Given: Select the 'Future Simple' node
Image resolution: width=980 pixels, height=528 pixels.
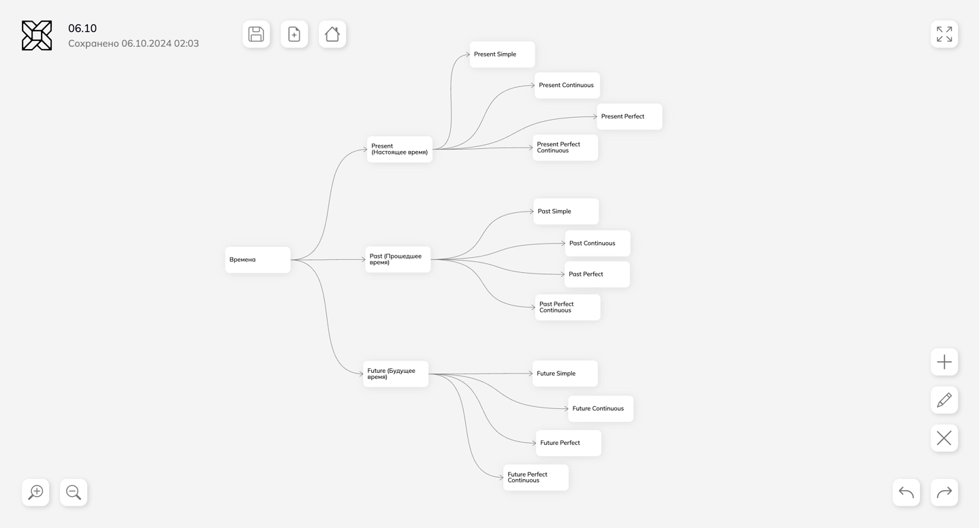Looking at the screenshot, I should pos(565,374).
